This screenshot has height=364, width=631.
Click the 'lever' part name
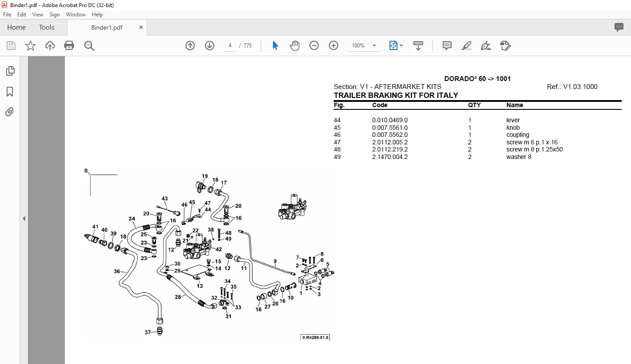(513, 120)
